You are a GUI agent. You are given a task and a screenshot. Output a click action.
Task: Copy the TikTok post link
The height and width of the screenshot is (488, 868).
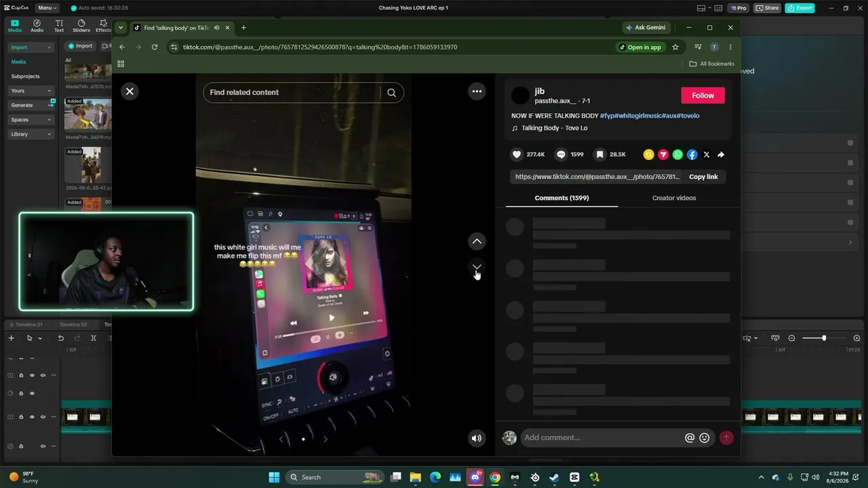pyautogui.click(x=703, y=177)
